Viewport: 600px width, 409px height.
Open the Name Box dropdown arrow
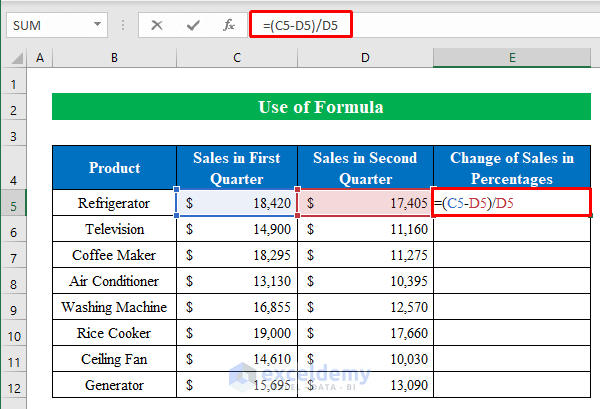pos(97,24)
